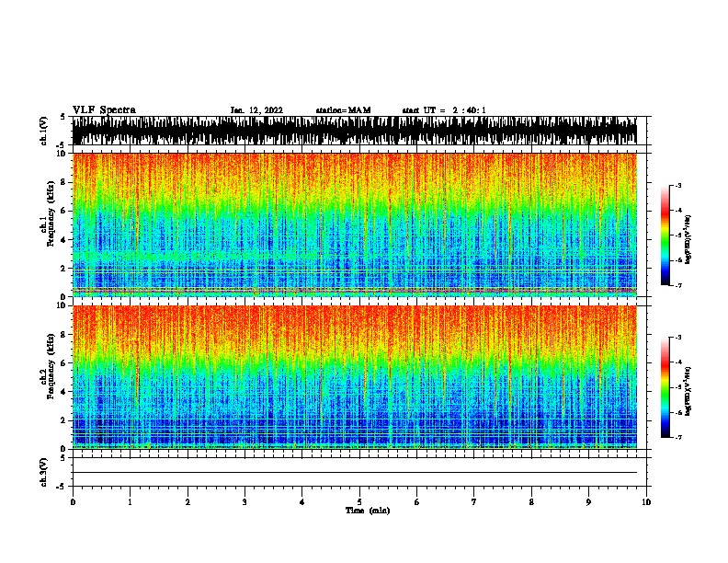Select the ch.1 "Frequency (kHz)" axis label

pyautogui.click(x=51, y=213)
